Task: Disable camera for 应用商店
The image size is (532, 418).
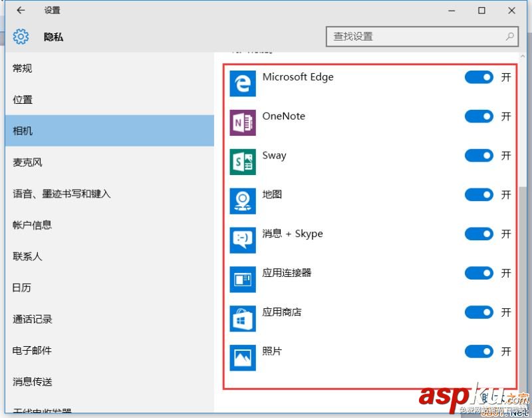Action: click(x=479, y=312)
